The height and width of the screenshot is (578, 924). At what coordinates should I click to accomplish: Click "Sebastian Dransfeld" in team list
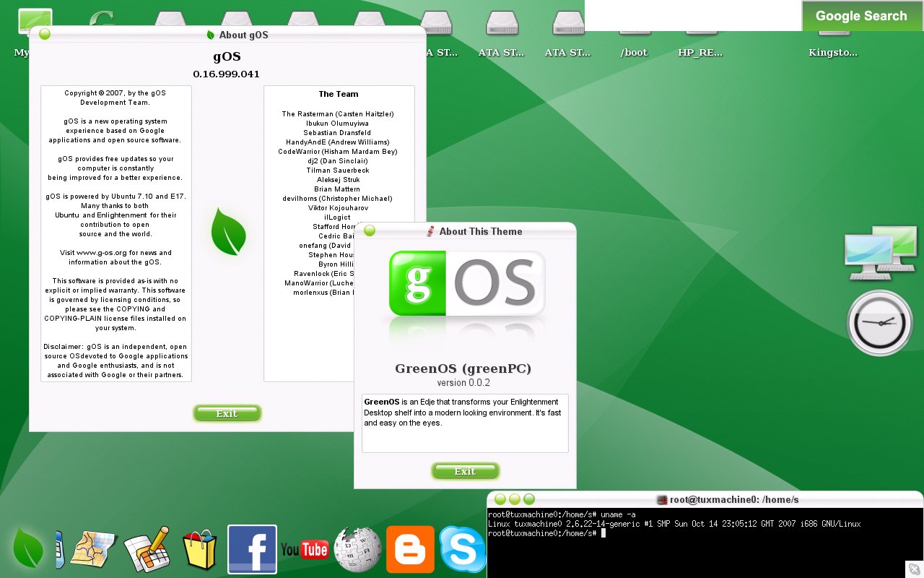pos(337,133)
